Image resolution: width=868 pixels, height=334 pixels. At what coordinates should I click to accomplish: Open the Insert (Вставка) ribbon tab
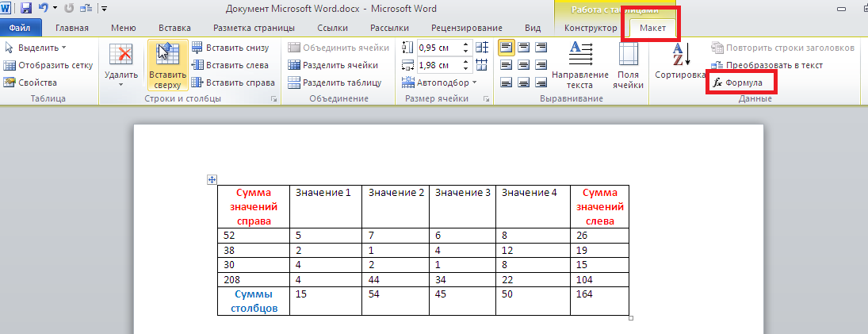tap(174, 29)
